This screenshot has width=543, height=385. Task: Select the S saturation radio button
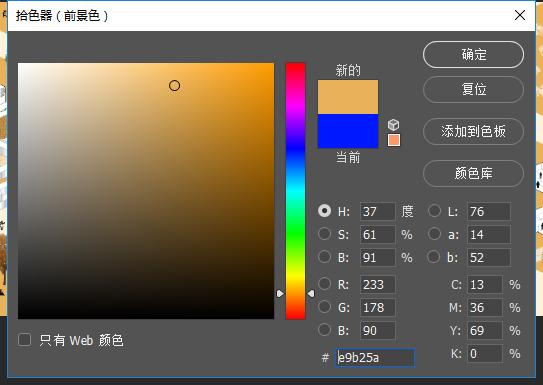click(324, 234)
